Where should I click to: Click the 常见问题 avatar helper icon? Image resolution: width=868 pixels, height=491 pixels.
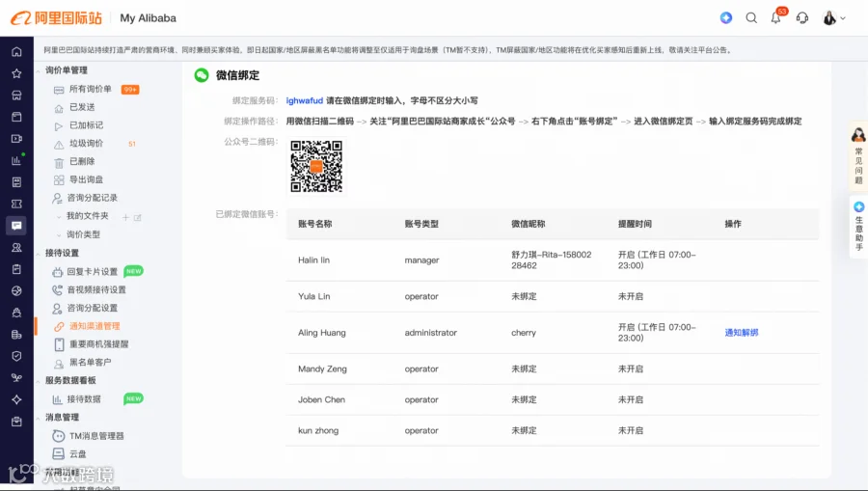coord(858,134)
